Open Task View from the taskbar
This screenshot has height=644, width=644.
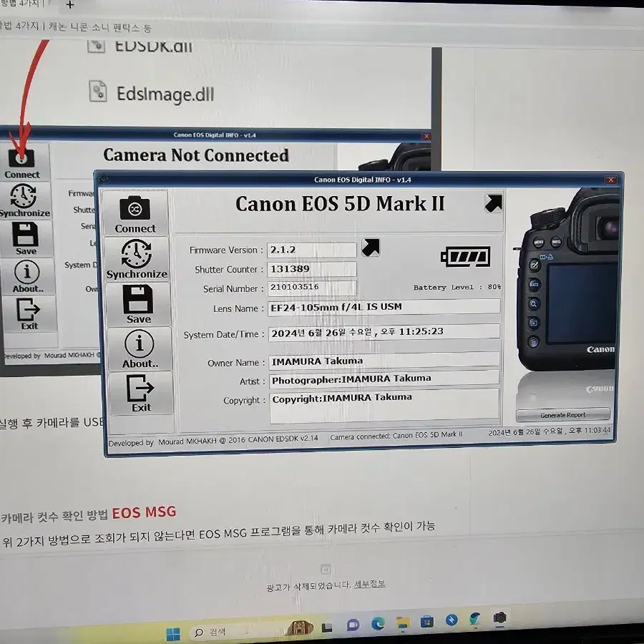point(327,628)
